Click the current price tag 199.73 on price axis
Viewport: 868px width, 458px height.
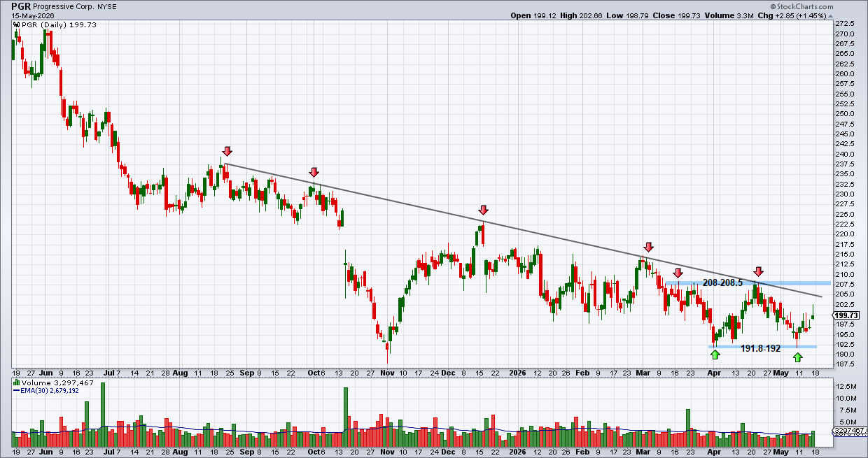click(846, 315)
